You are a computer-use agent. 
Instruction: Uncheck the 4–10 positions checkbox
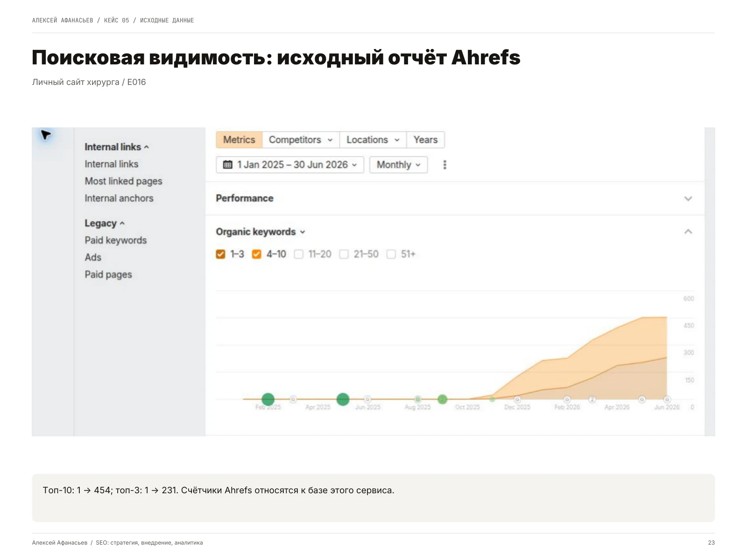(x=256, y=254)
